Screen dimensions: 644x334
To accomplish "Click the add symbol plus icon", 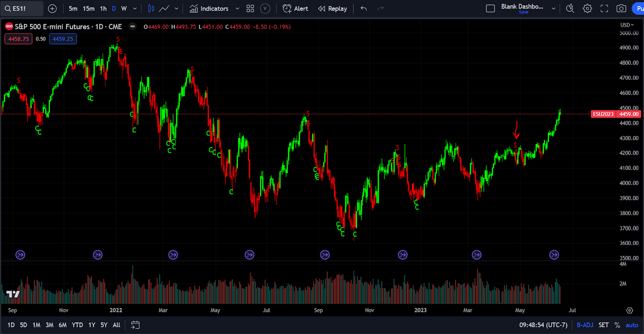I will coord(52,8).
